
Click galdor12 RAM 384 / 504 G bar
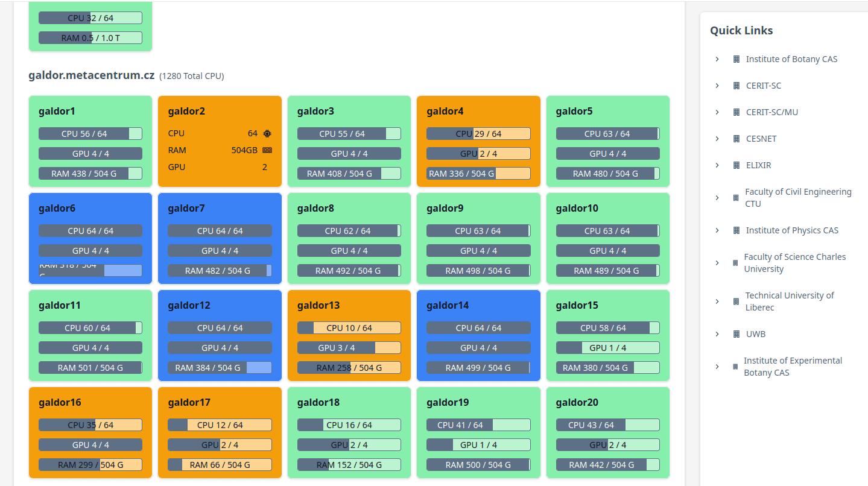coord(220,368)
